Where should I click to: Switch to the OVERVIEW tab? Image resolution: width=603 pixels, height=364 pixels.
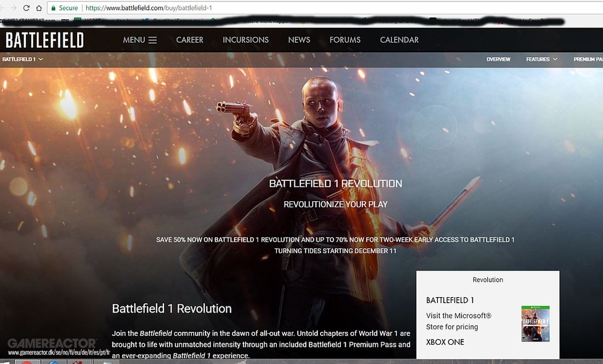498,59
